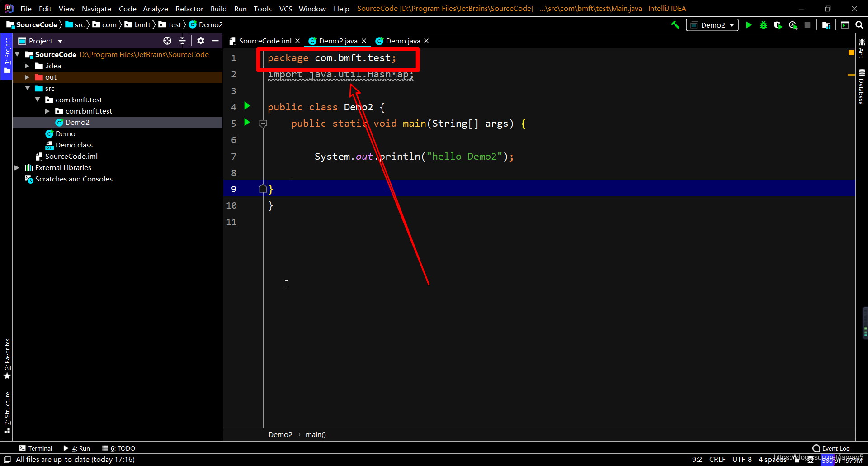Toggle code folding marker at line 5

tap(263, 124)
